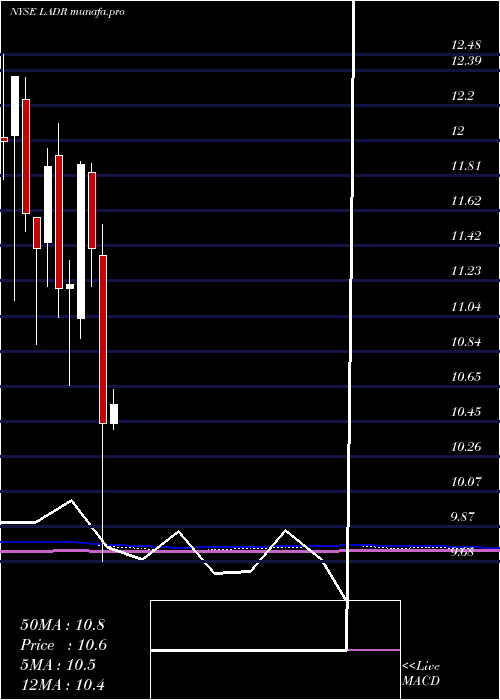
Task: Click the long red candlestick falling to 10.45
Action: tap(103, 339)
